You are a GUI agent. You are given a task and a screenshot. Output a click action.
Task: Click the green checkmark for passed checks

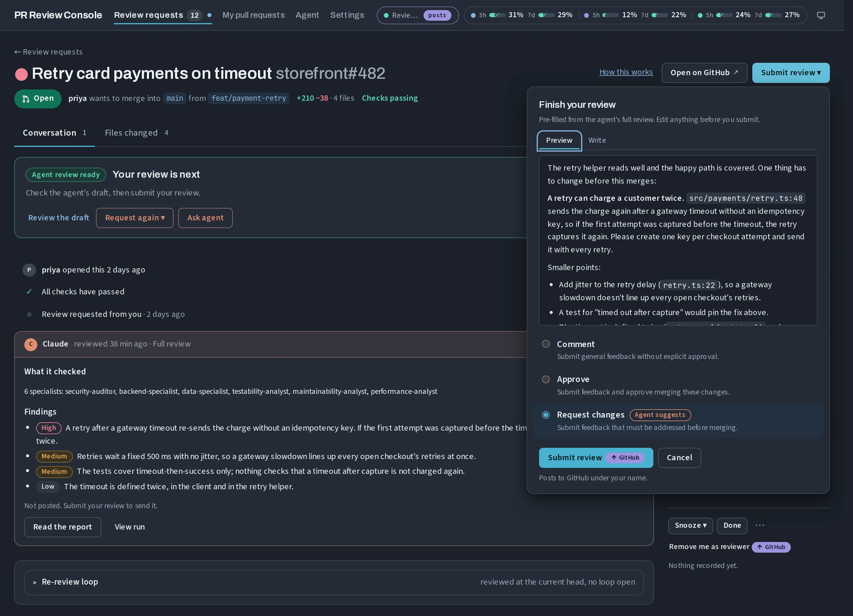pyautogui.click(x=29, y=292)
